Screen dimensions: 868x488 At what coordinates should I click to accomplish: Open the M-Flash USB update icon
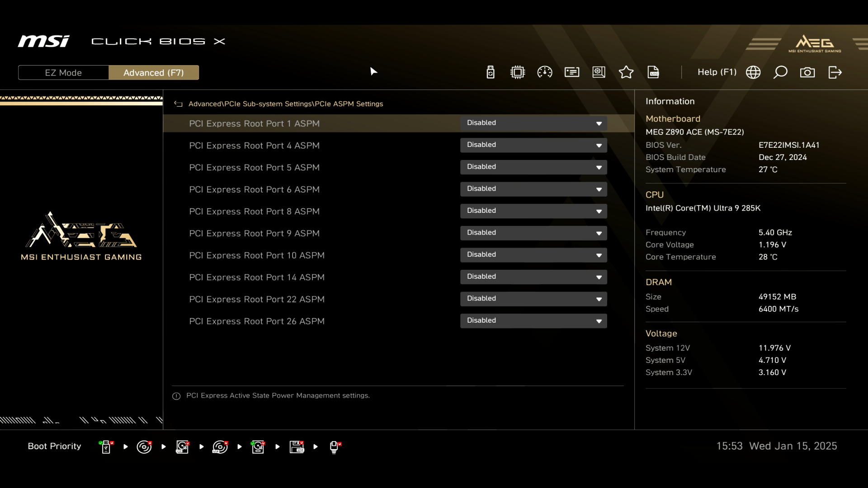click(x=491, y=72)
